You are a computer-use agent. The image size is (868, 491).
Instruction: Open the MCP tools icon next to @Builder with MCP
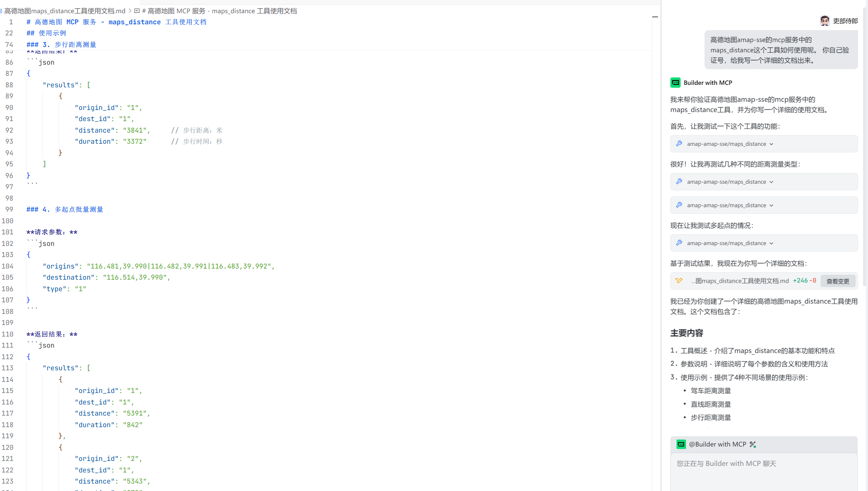[753, 444]
